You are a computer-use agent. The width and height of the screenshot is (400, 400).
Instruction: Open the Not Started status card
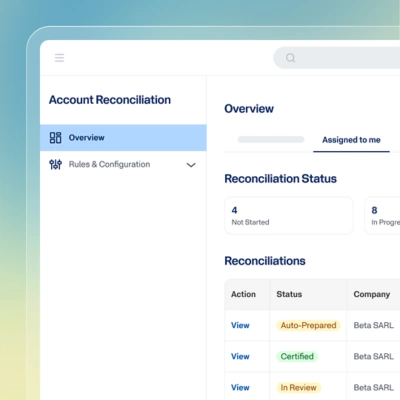coord(289,215)
